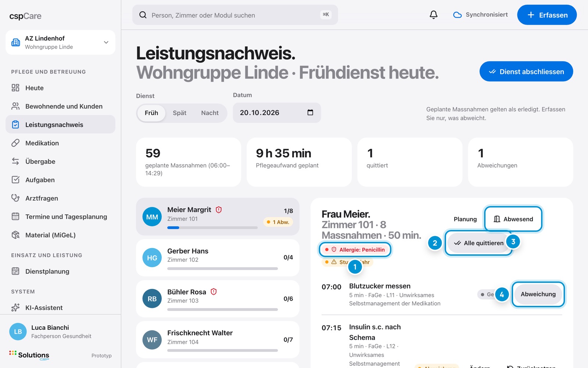The width and height of the screenshot is (588, 368).
Task: Switch to the Spät shift
Action: point(180,113)
